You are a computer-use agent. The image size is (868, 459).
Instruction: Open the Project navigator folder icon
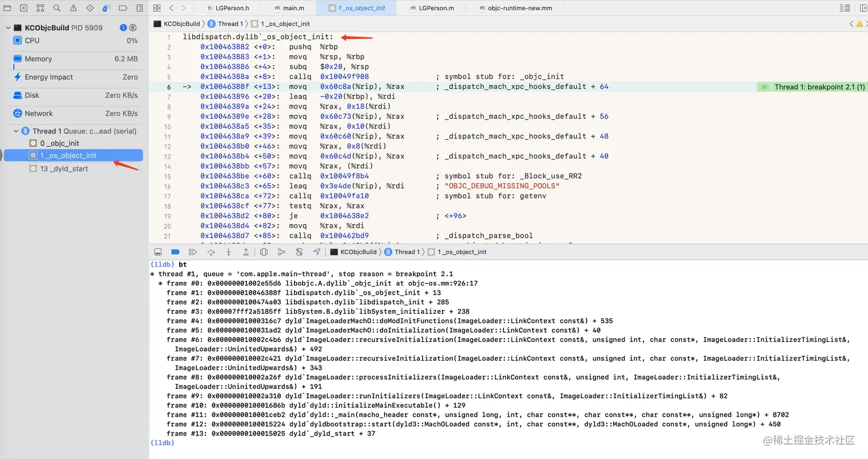[7, 8]
